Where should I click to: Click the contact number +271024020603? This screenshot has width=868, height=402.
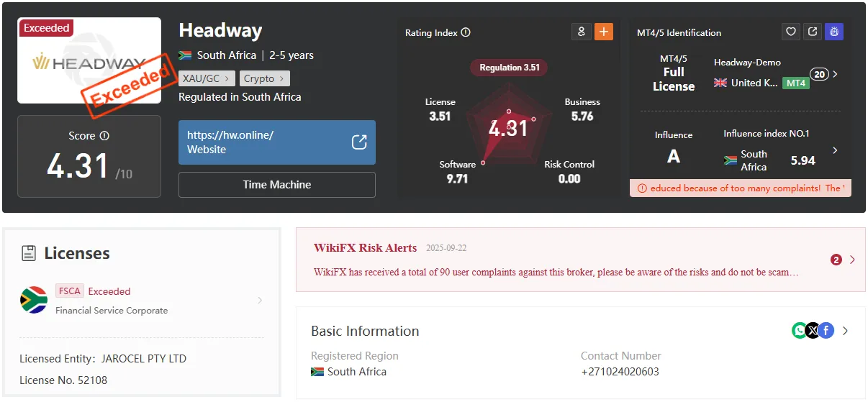(x=620, y=372)
